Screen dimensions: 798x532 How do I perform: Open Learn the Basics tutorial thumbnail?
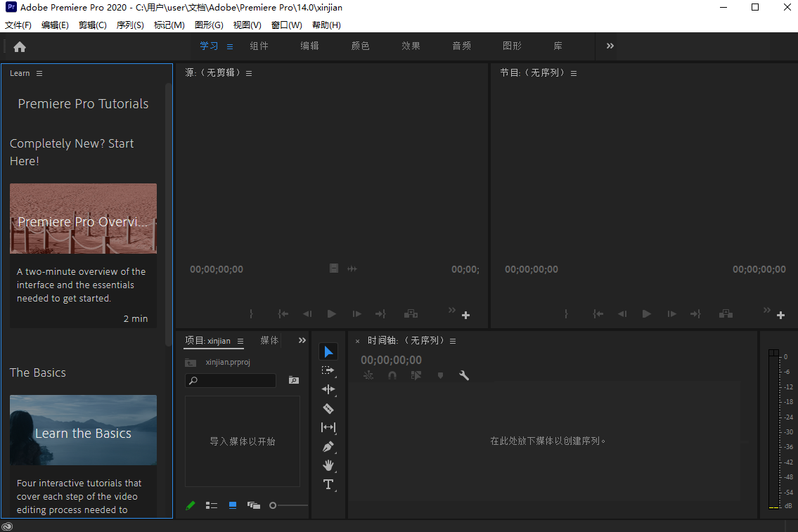click(x=84, y=430)
